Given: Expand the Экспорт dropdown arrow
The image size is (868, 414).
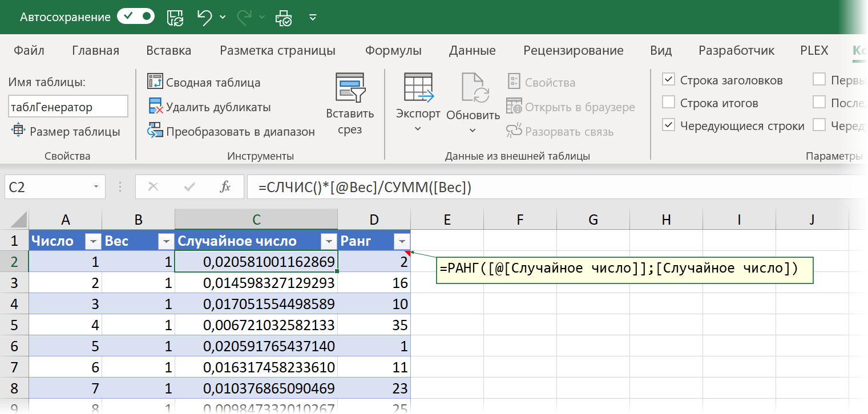Looking at the screenshot, I should tap(418, 129).
